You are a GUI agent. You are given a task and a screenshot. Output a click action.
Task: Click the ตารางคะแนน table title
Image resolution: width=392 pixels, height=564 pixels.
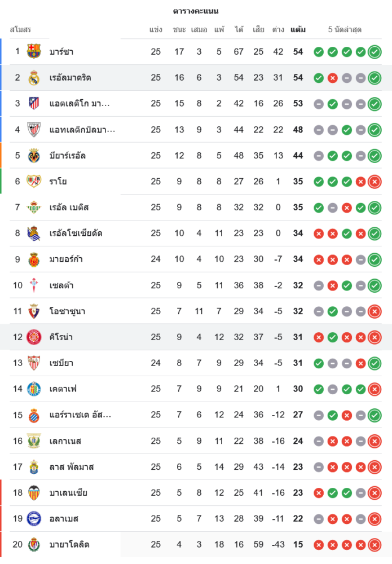click(196, 11)
